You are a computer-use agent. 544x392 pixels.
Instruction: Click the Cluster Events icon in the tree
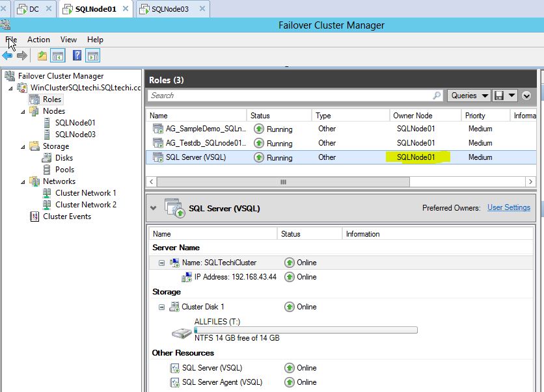tap(34, 216)
